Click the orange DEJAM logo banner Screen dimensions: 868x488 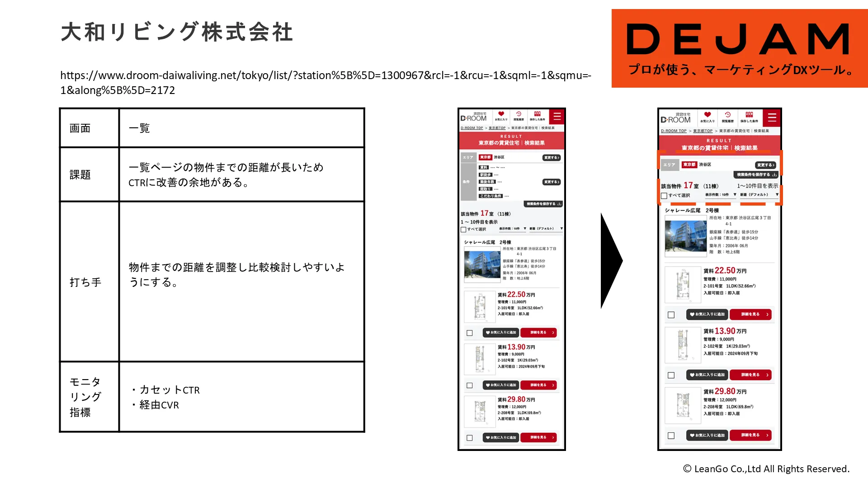point(740,48)
